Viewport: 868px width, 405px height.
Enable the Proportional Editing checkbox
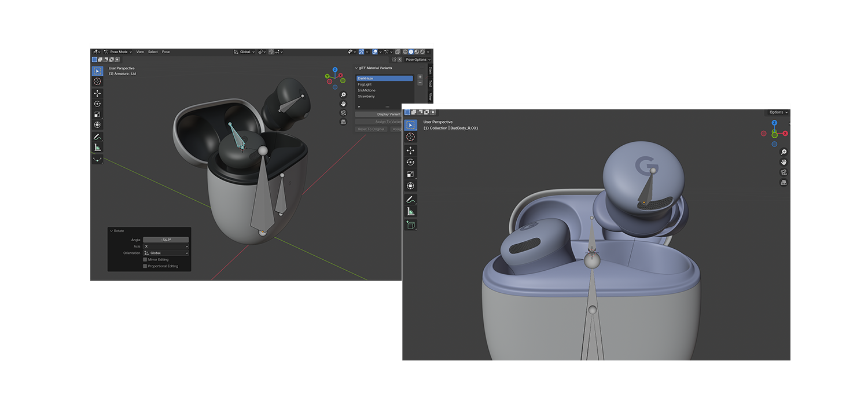pos(145,266)
